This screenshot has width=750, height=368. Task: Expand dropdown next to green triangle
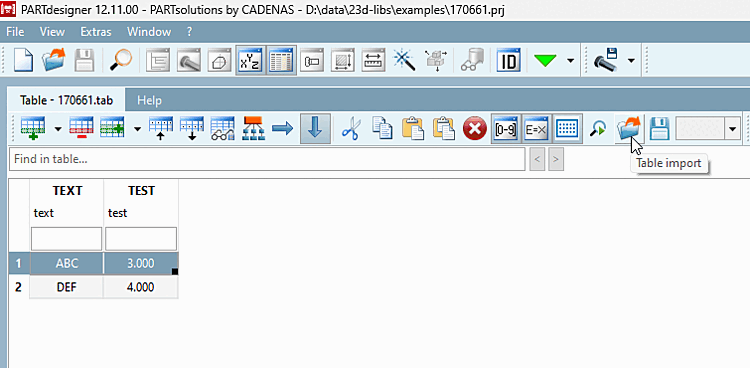[x=570, y=61]
